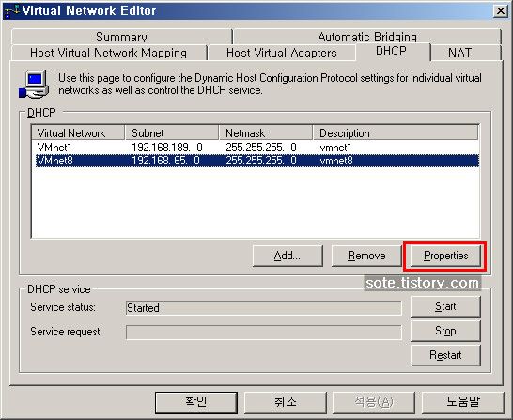The image size is (513, 420).
Task: Open help with 도움말 button
Action: (x=463, y=402)
